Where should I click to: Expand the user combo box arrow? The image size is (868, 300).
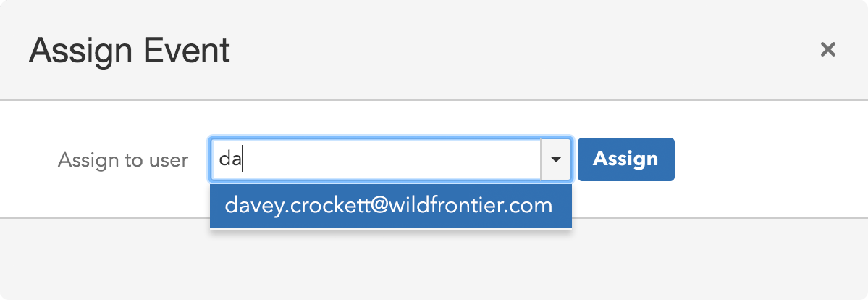(x=556, y=159)
